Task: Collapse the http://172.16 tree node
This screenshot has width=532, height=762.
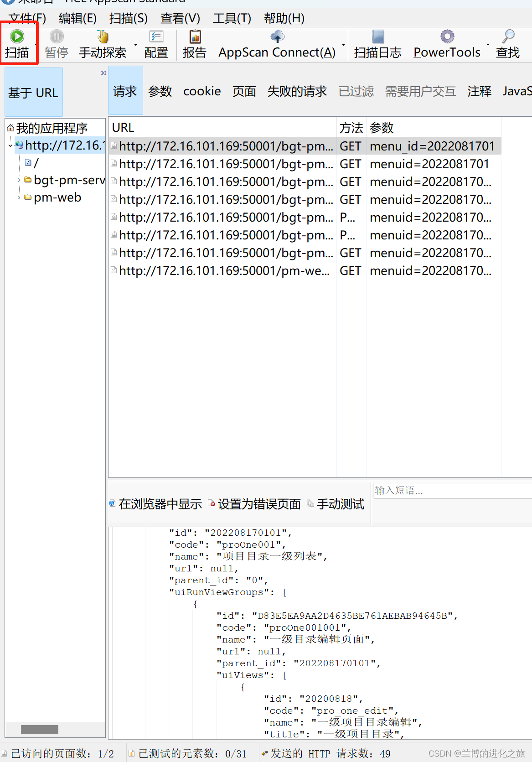Action: (x=10, y=146)
